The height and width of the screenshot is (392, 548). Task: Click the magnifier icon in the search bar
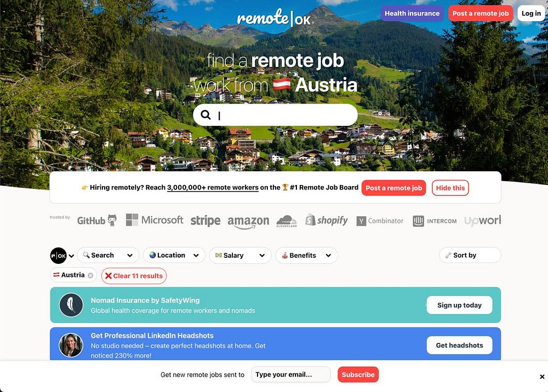[x=206, y=115]
